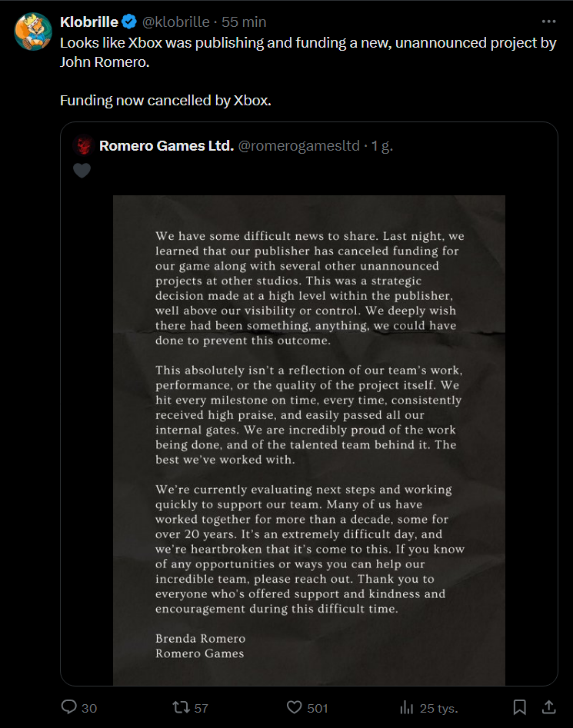Bookmark this tweet

point(520,707)
